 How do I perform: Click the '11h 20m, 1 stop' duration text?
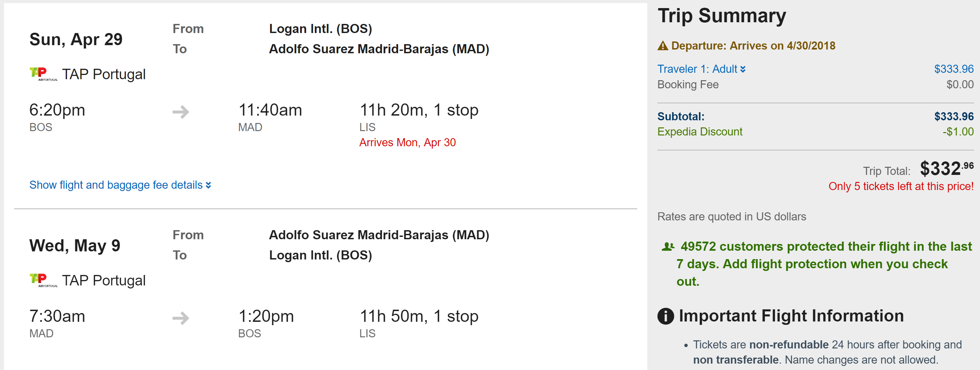point(419,110)
